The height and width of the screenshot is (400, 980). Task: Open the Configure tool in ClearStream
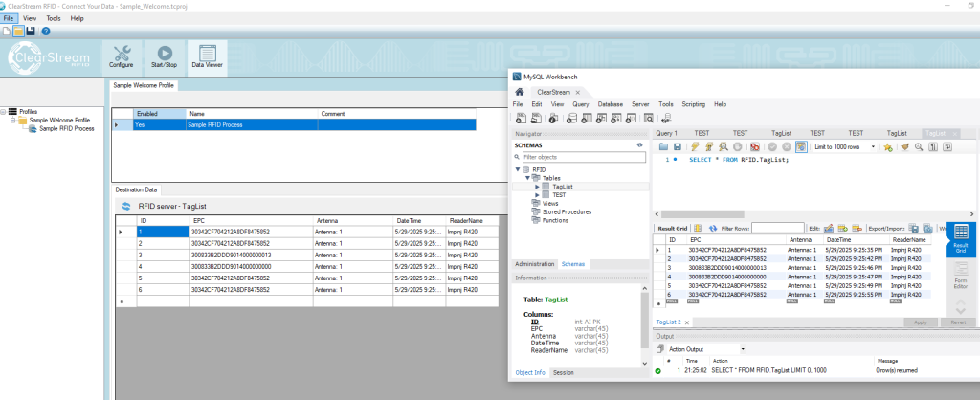point(121,57)
